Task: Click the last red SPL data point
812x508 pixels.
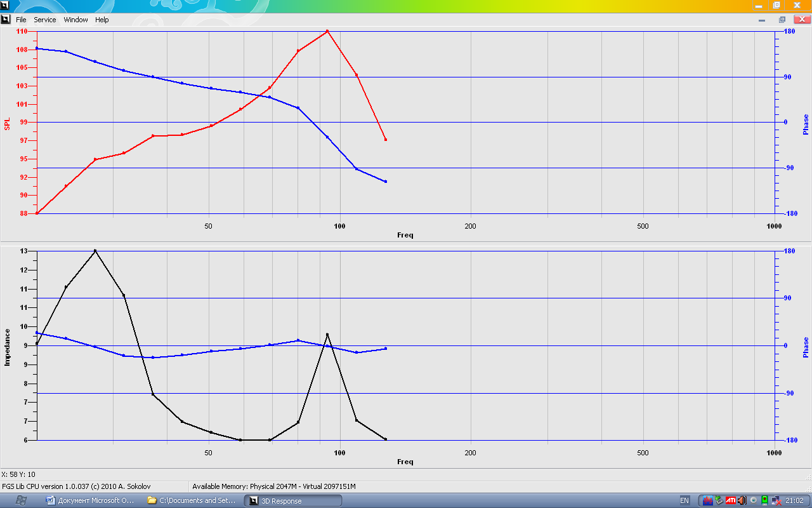Action: click(x=385, y=139)
